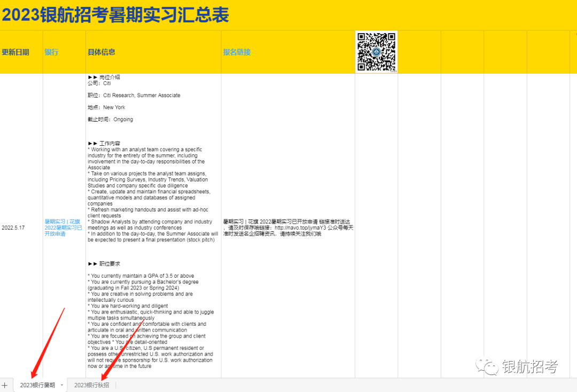Click the title 2023银航招考暑期实习汇总表
Viewport: 577px width, 392px height.
[115, 15]
